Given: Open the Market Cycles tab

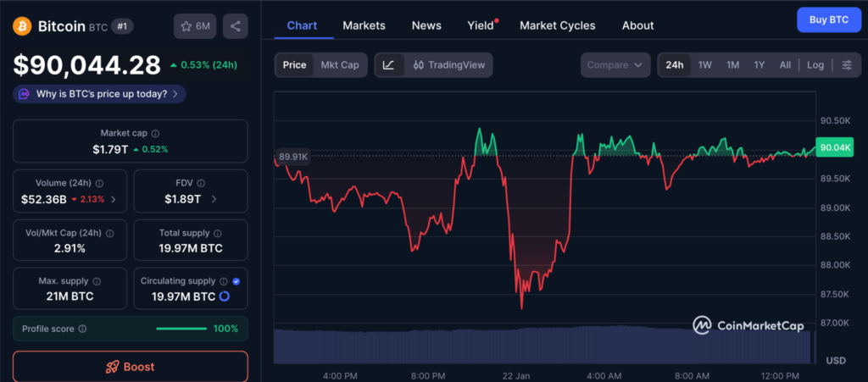Looking at the screenshot, I should tap(557, 25).
